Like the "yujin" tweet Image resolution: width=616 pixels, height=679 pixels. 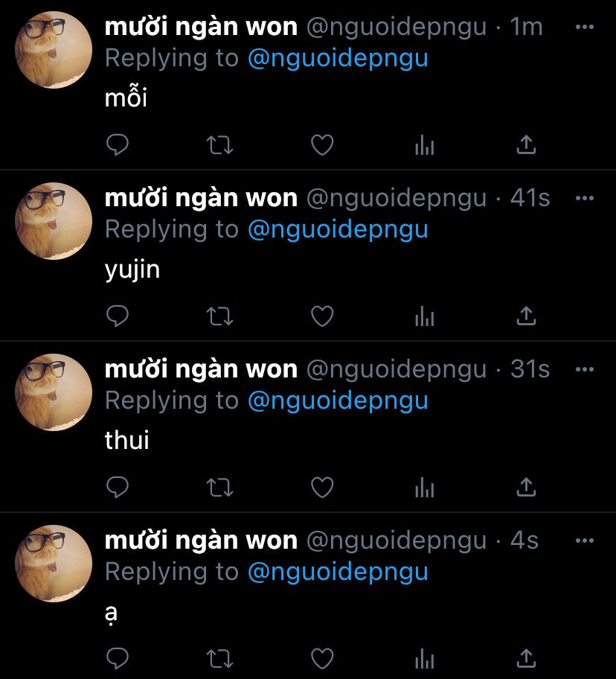tap(322, 316)
